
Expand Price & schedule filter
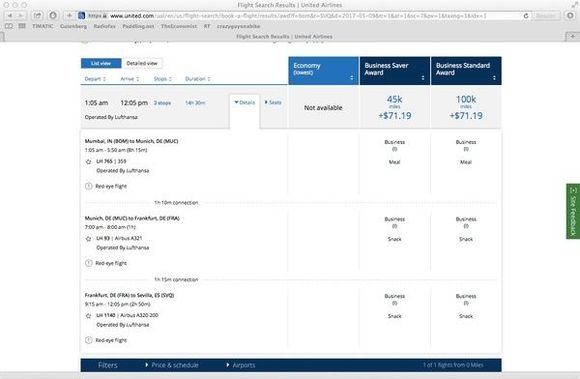click(172, 365)
